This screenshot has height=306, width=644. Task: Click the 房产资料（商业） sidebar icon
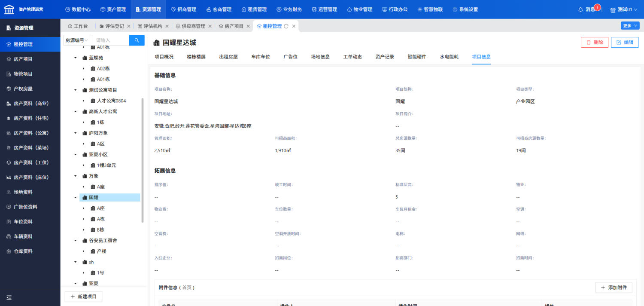9,104
